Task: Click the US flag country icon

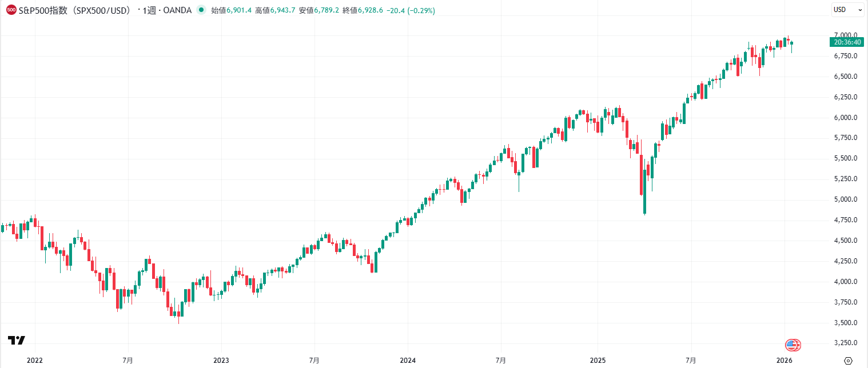Action: (791, 344)
